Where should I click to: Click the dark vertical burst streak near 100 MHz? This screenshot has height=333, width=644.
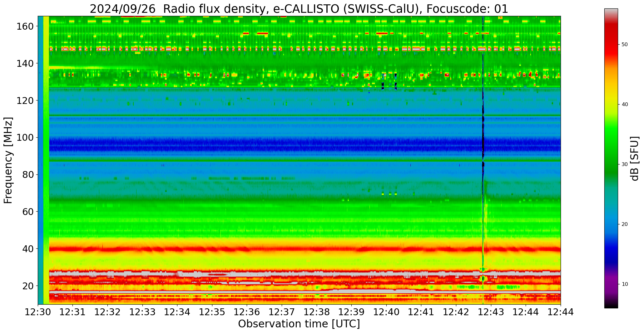[x=483, y=137]
